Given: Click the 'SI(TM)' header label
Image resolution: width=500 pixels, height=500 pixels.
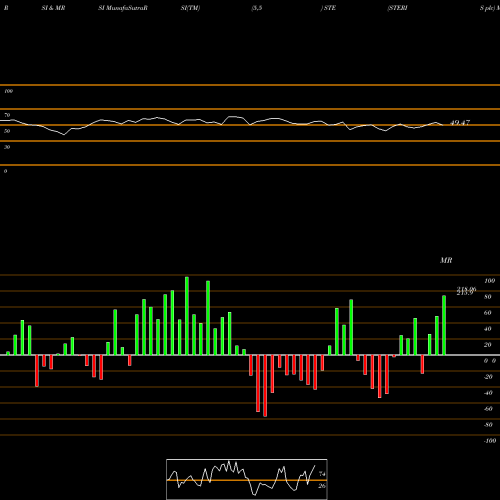Looking at the screenshot, I should click(190, 8).
